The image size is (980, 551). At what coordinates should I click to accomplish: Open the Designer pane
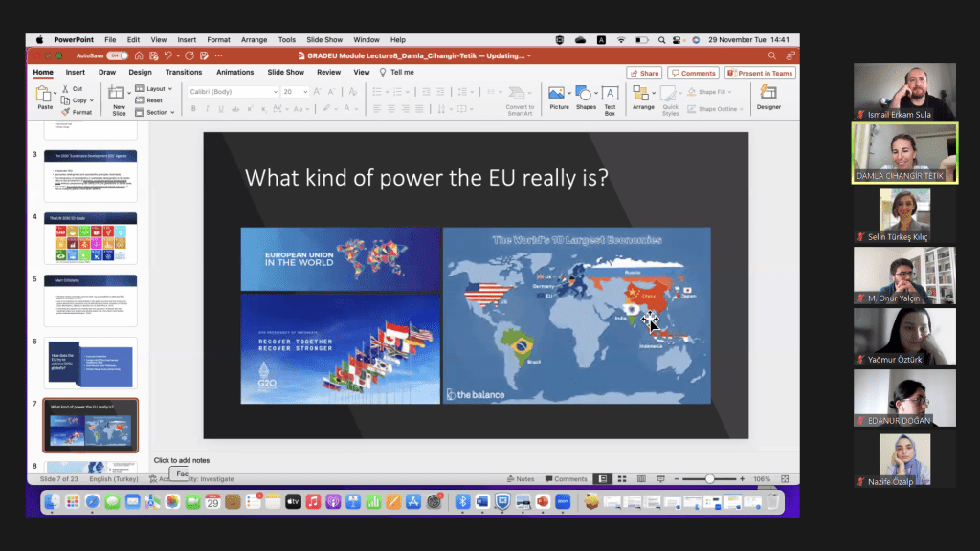coord(768,97)
